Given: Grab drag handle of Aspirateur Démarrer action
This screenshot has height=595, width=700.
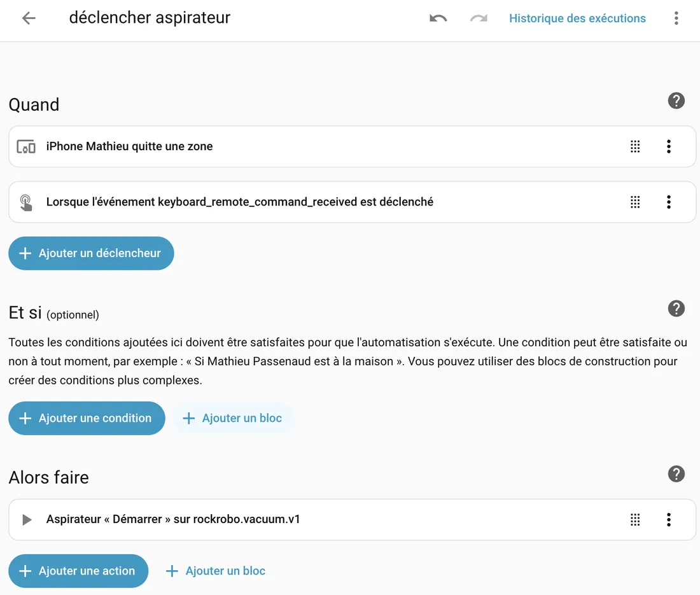Looking at the screenshot, I should pos(635,519).
